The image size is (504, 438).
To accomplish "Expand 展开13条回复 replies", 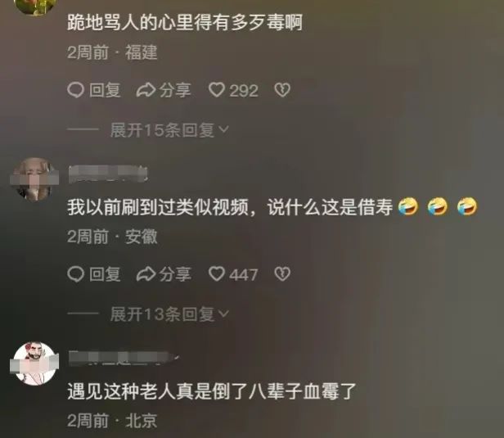I will click(169, 314).
